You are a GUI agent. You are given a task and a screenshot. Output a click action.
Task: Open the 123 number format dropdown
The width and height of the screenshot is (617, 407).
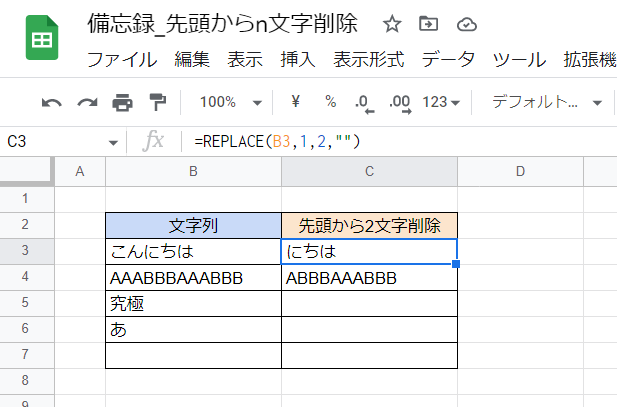441,102
